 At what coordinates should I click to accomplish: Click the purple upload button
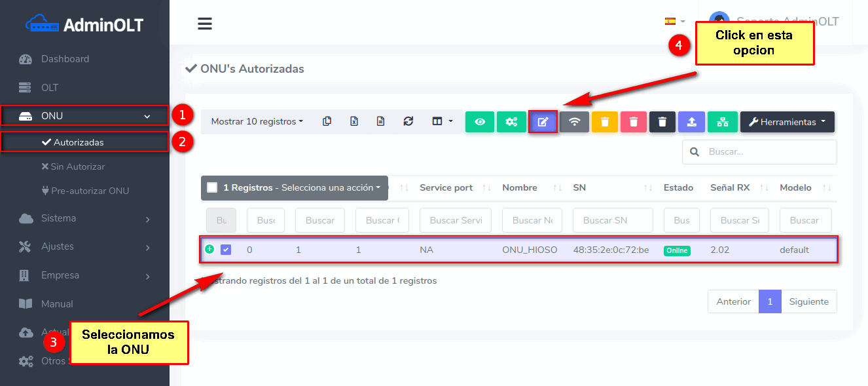click(691, 122)
